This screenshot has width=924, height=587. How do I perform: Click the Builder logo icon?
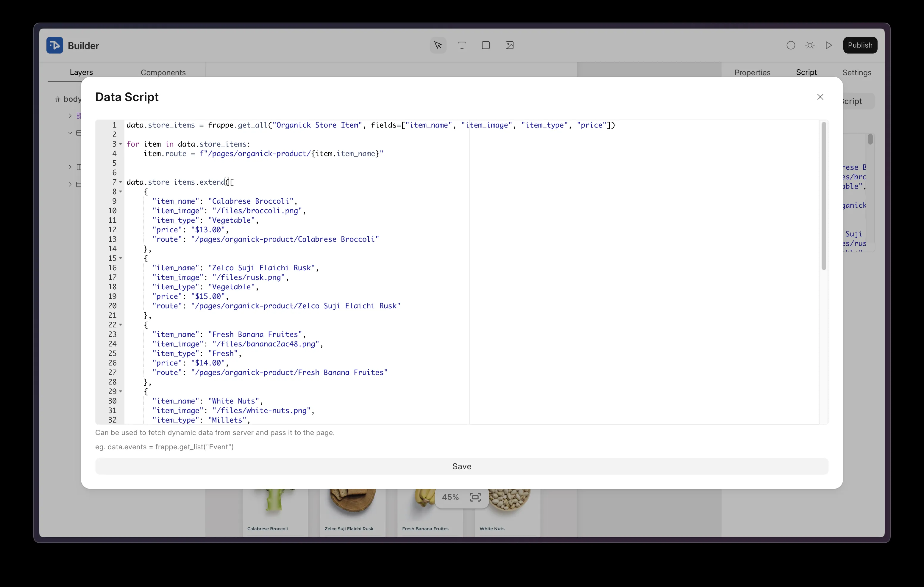point(54,45)
